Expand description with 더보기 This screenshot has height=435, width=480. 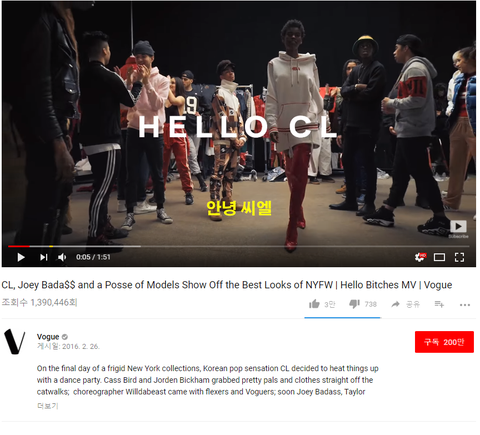tap(48, 406)
